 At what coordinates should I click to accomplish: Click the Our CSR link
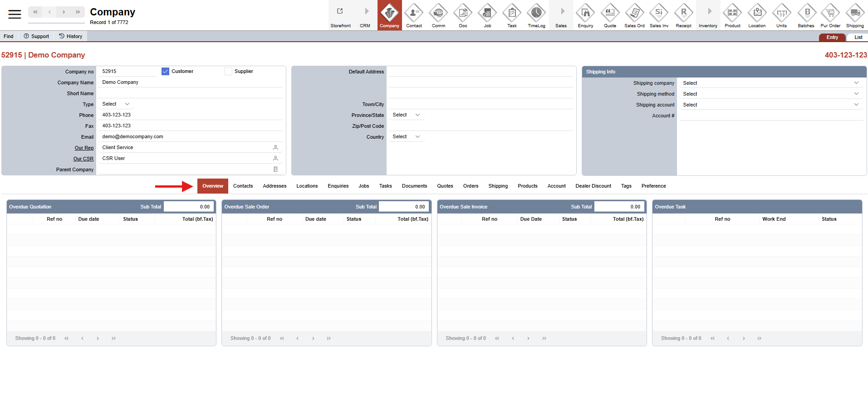[x=83, y=159]
